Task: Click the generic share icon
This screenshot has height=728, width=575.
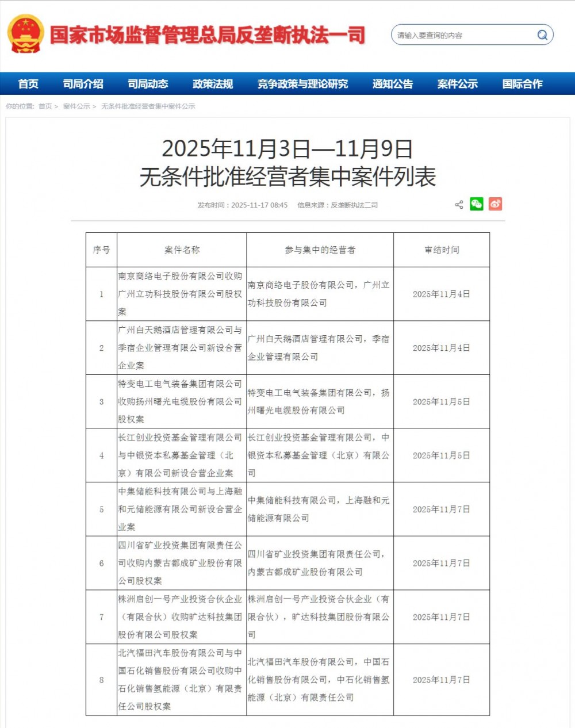Action: point(459,205)
